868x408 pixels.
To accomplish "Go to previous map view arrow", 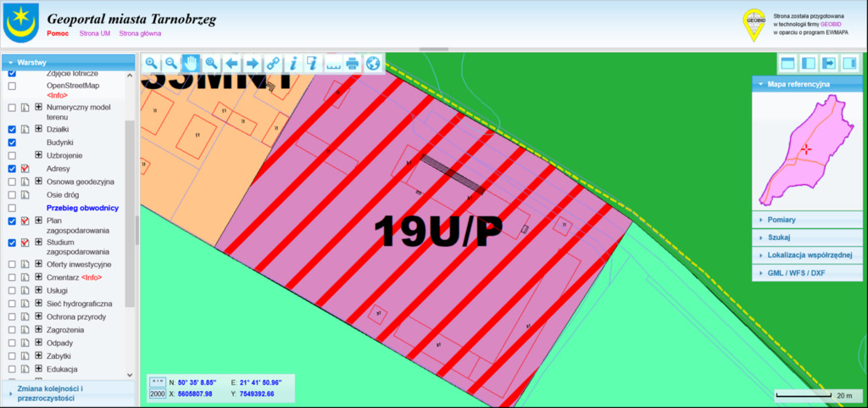I will (231, 64).
